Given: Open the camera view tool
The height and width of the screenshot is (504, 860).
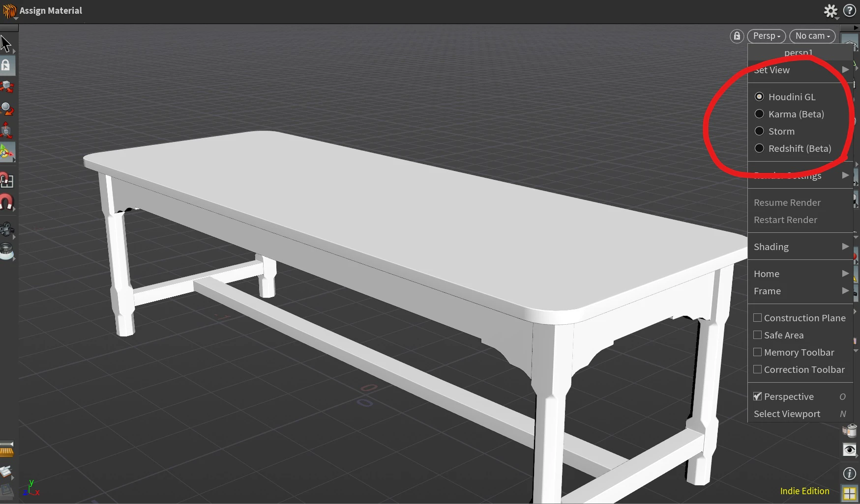Looking at the screenshot, I should 6,229.
